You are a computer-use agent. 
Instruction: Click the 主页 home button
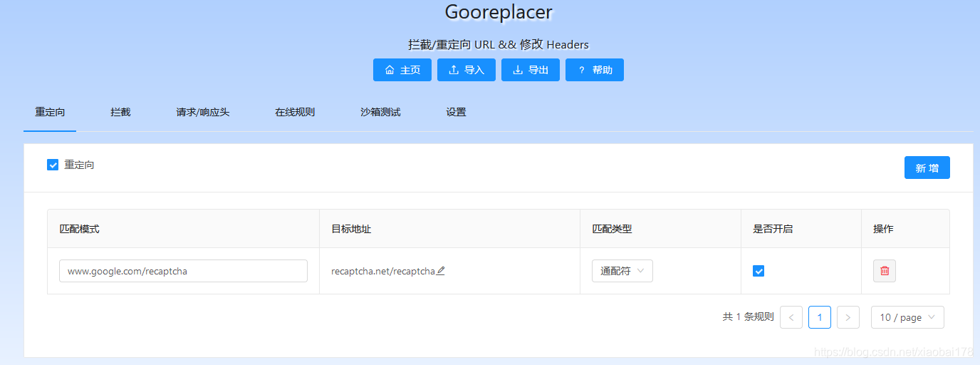click(402, 70)
